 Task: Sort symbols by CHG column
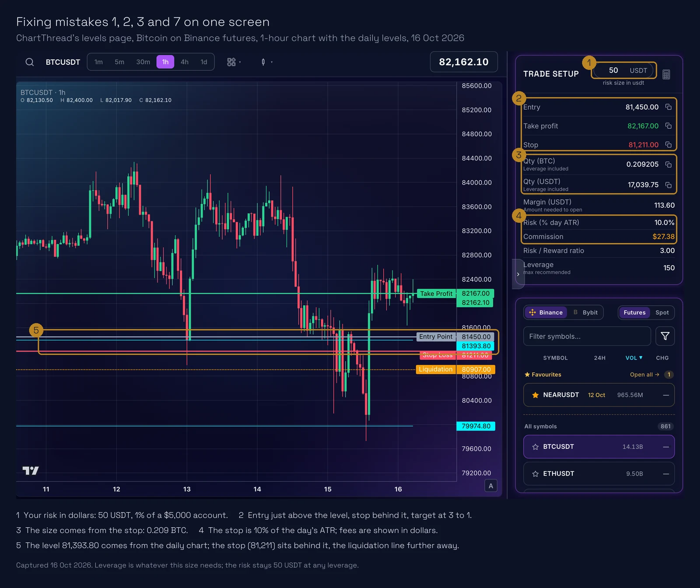[x=662, y=358]
